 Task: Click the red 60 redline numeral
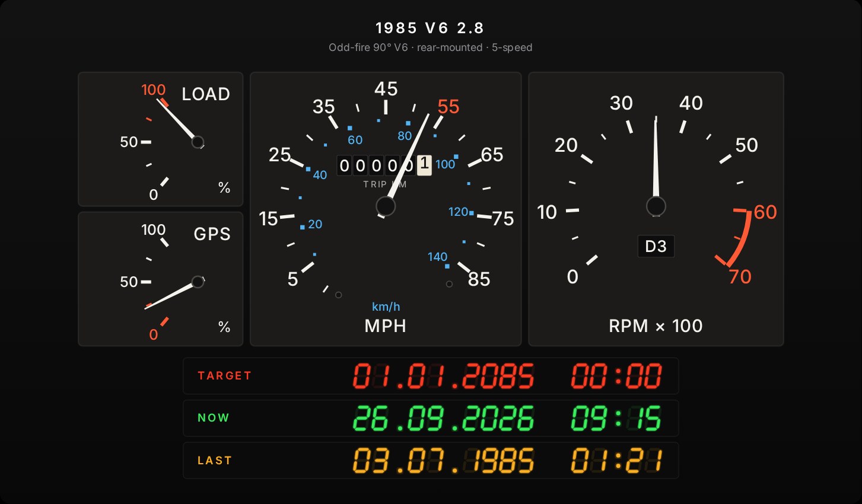click(x=765, y=212)
